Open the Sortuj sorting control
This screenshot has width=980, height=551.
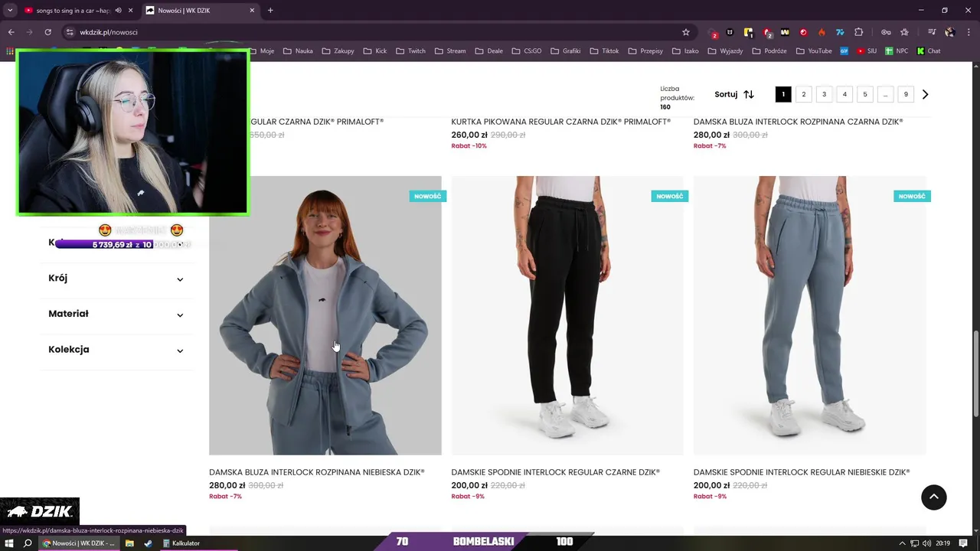click(x=734, y=94)
